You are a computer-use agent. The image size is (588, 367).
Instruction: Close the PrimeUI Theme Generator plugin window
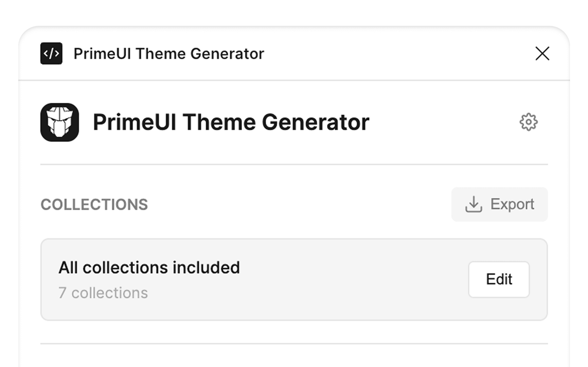point(542,54)
